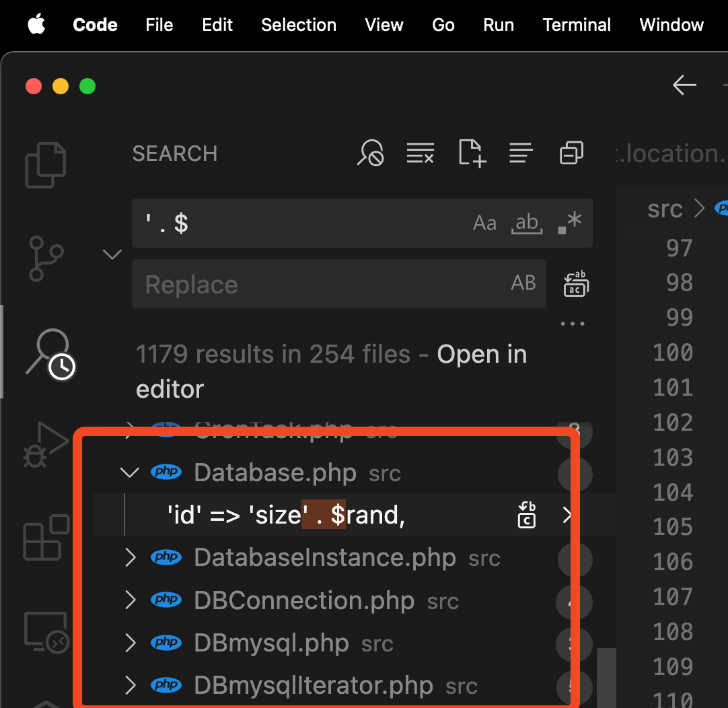Open the Terminal menu
Image resolution: width=728 pixels, height=708 pixels.
click(577, 25)
